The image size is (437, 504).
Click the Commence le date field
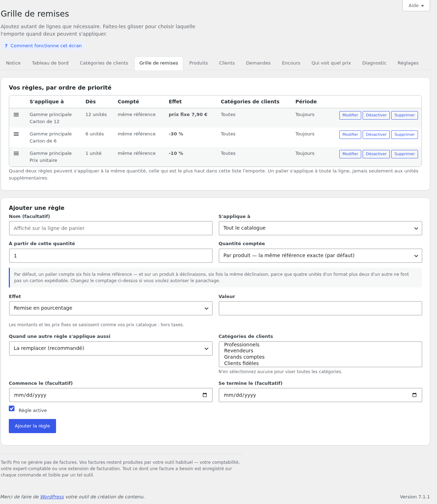click(x=111, y=395)
